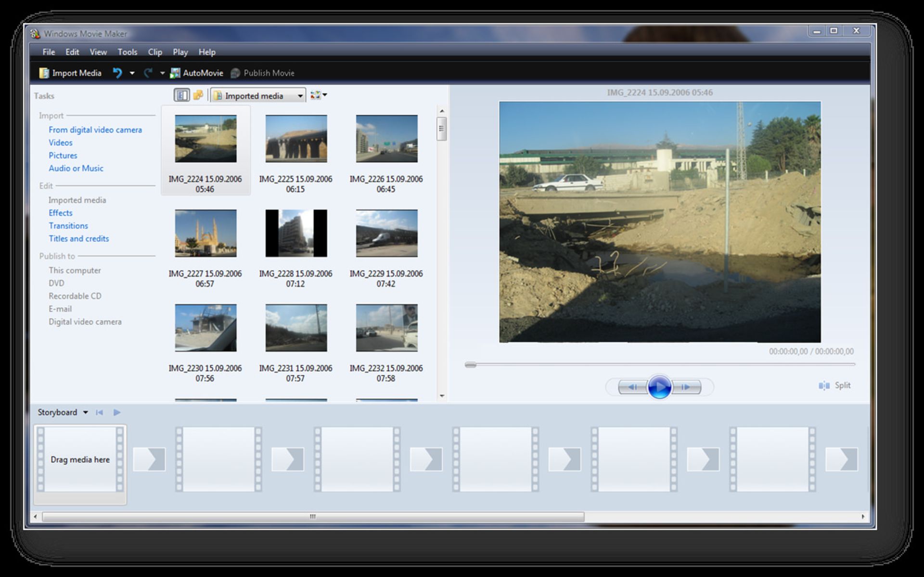Open the Play menu

click(180, 52)
